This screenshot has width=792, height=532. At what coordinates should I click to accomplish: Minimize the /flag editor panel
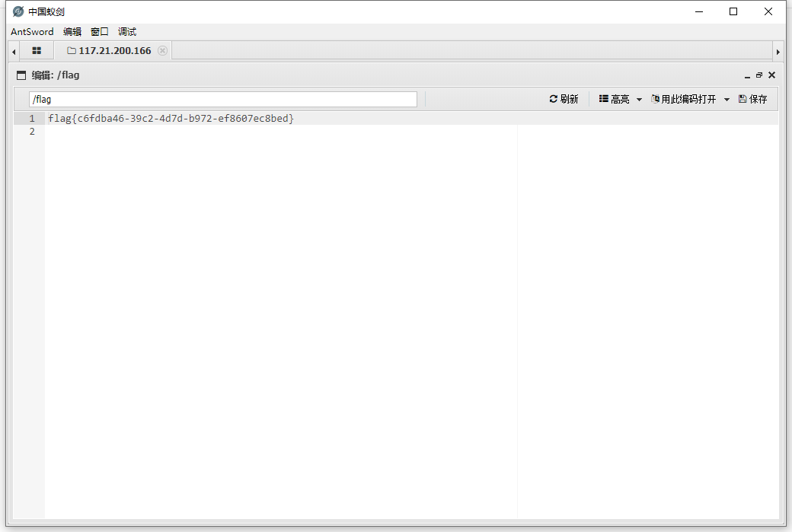pos(747,75)
